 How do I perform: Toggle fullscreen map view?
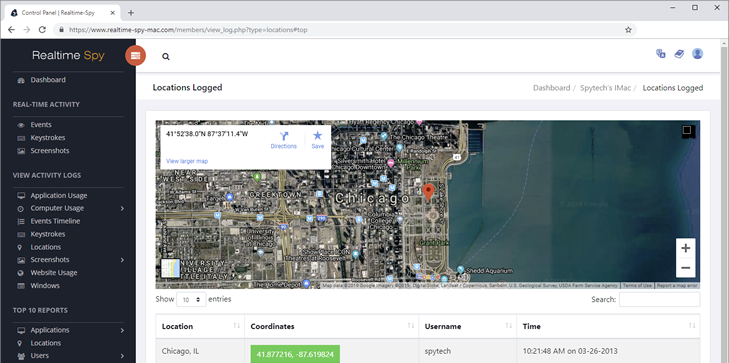coord(688,132)
